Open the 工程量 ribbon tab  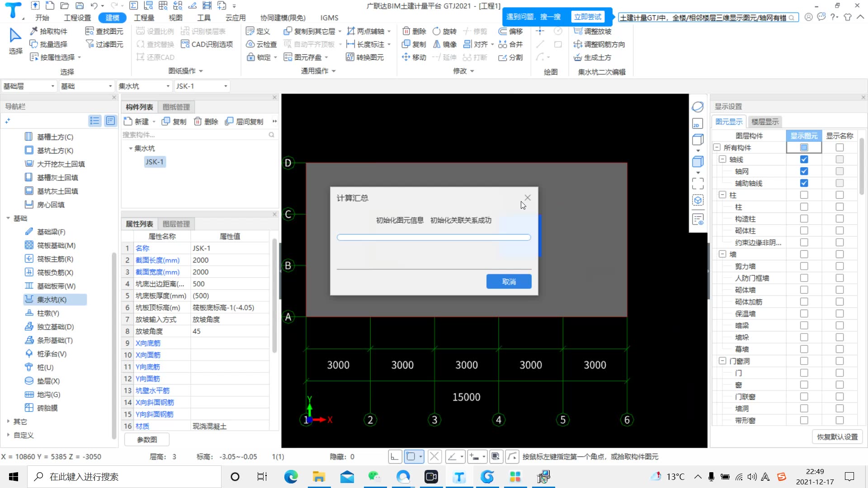[x=144, y=18]
